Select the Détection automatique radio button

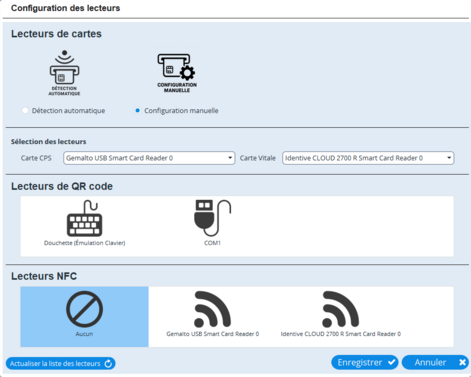click(x=25, y=111)
